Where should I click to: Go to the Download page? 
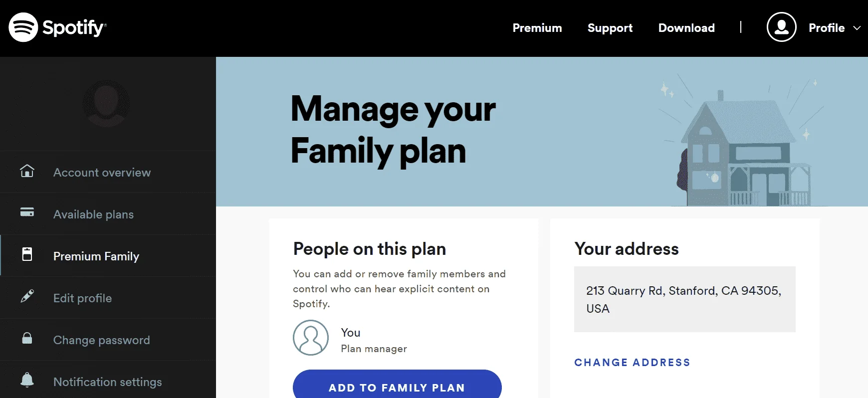686,28
